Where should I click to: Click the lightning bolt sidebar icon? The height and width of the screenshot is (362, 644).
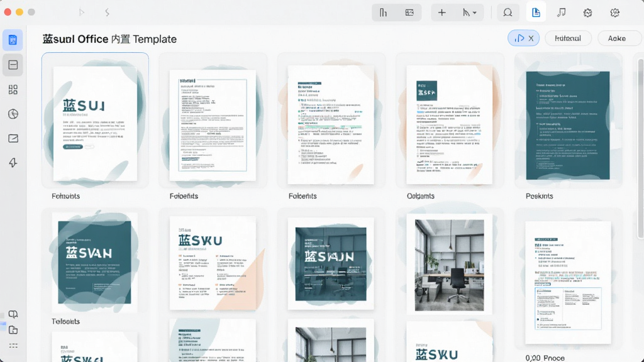point(13,163)
